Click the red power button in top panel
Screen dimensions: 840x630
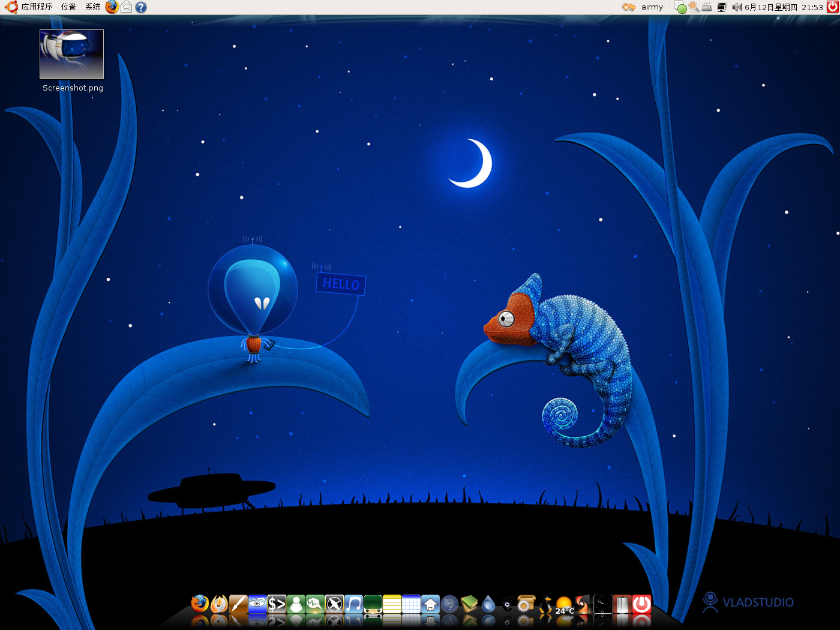coord(832,7)
